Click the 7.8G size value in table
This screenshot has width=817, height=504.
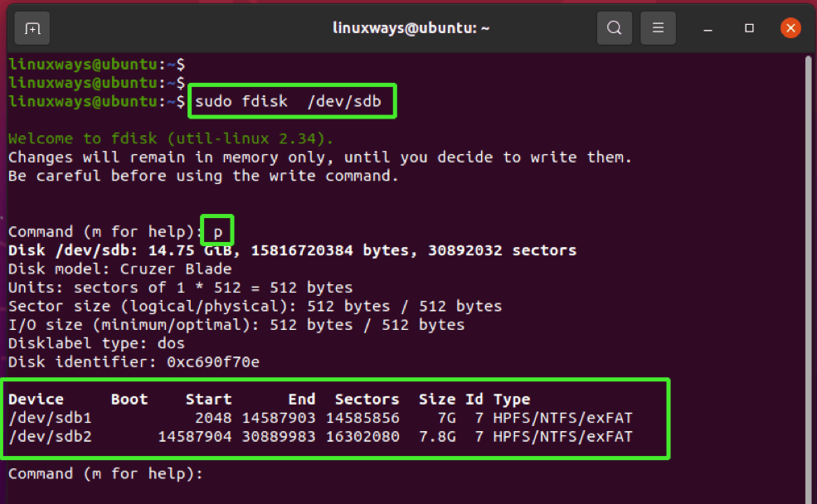click(x=436, y=436)
